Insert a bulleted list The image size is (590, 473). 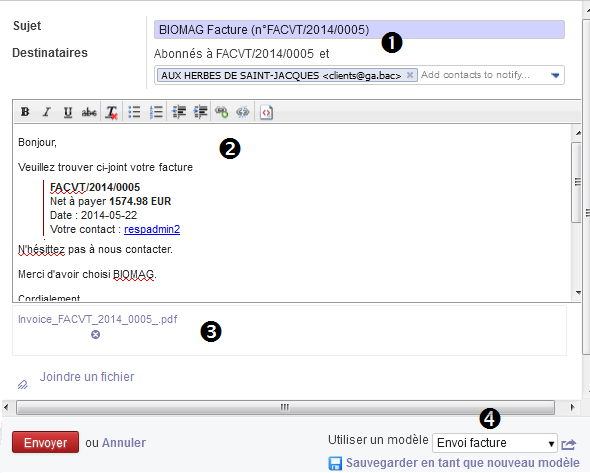point(134,112)
